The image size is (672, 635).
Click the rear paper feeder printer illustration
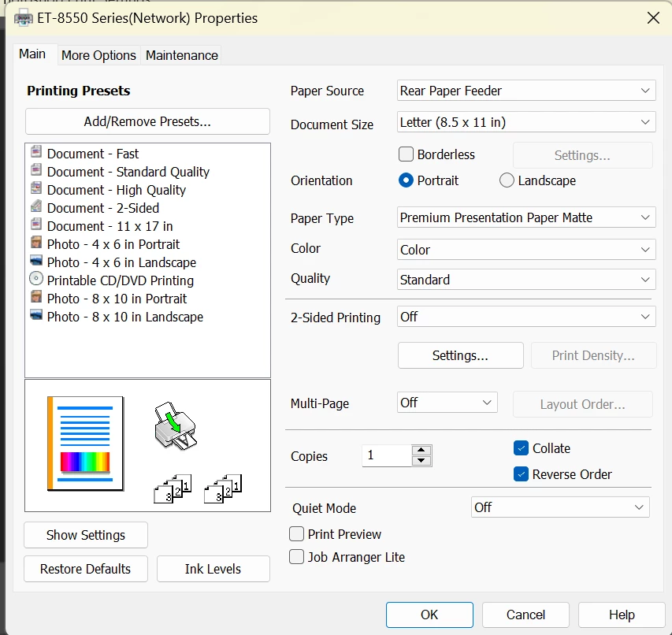coord(175,426)
